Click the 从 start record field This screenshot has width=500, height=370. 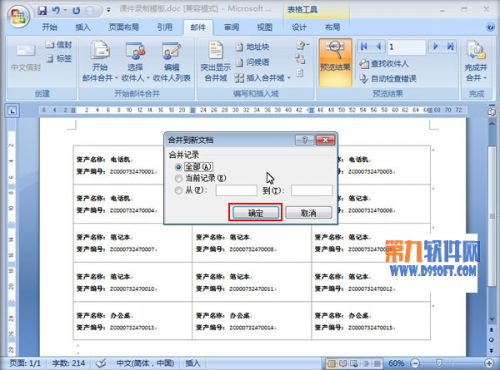(236, 190)
